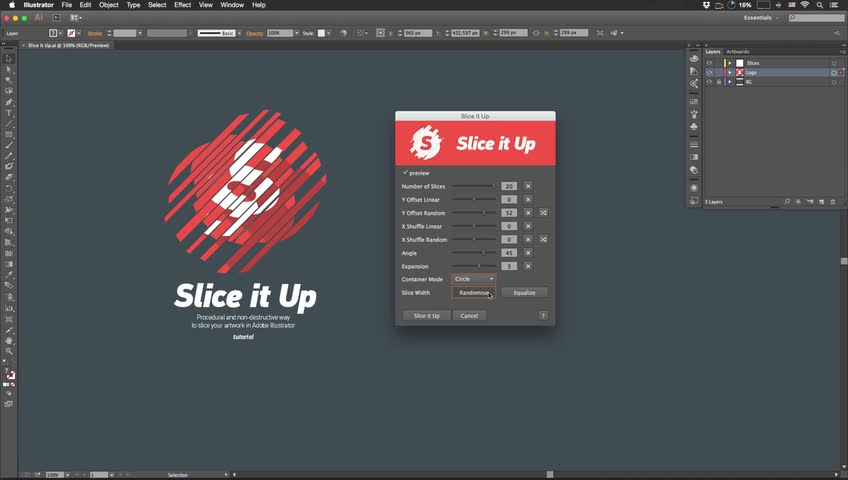Unlock the BG layer via its lock icon
This screenshot has height=480, width=848.
pos(719,82)
